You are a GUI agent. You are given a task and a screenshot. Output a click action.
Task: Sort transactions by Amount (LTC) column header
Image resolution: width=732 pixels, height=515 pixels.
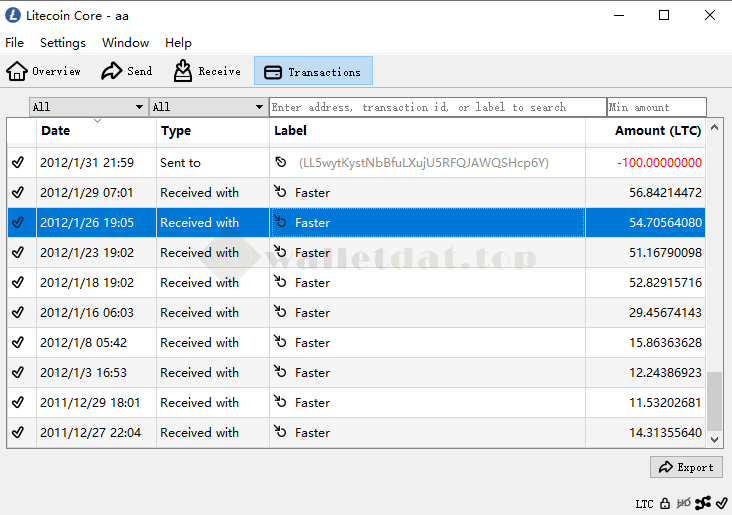(x=658, y=131)
